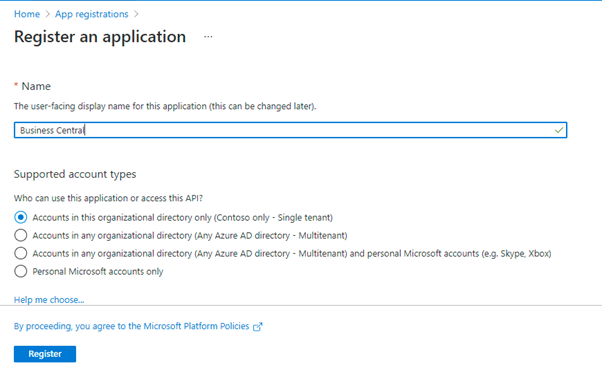602x370 pixels.
Task: Click the Register an application page heading
Action: point(100,37)
